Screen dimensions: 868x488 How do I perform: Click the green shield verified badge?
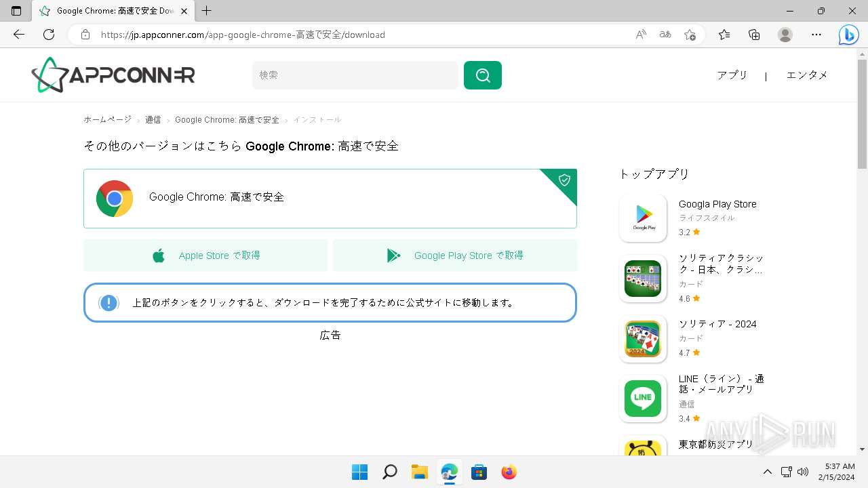(564, 180)
